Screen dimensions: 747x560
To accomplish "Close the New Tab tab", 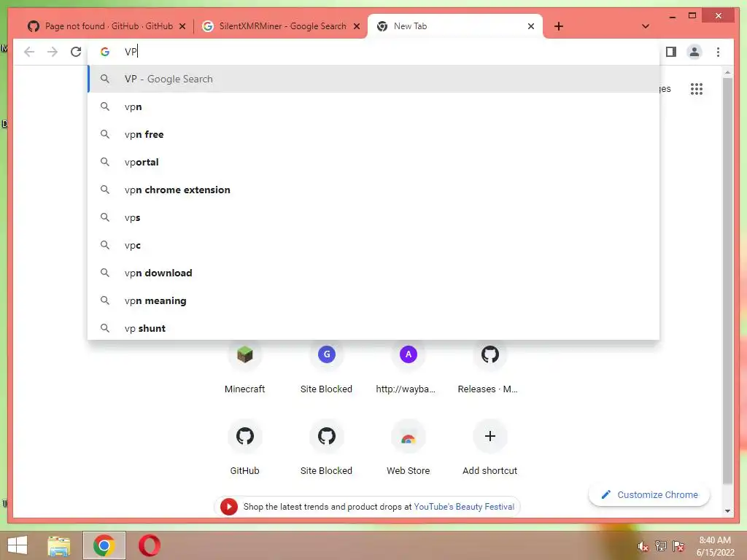I will pos(531,27).
